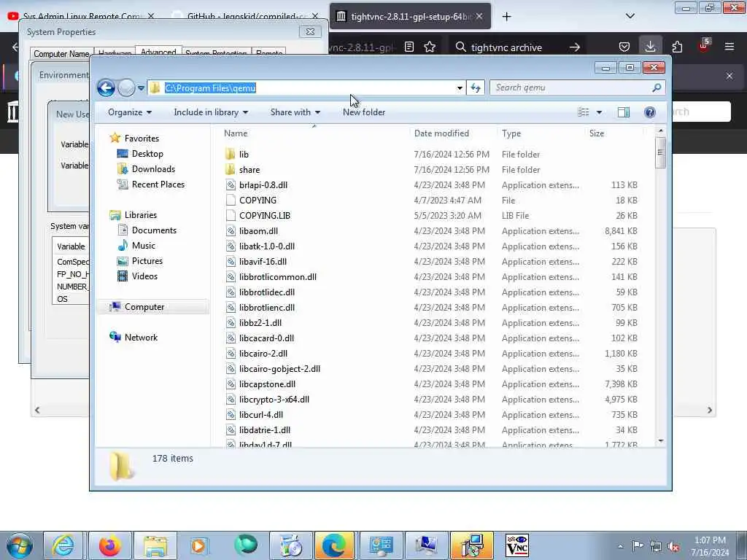
Task: Select the libcrypto-3-x64.dll file
Action: (x=274, y=399)
